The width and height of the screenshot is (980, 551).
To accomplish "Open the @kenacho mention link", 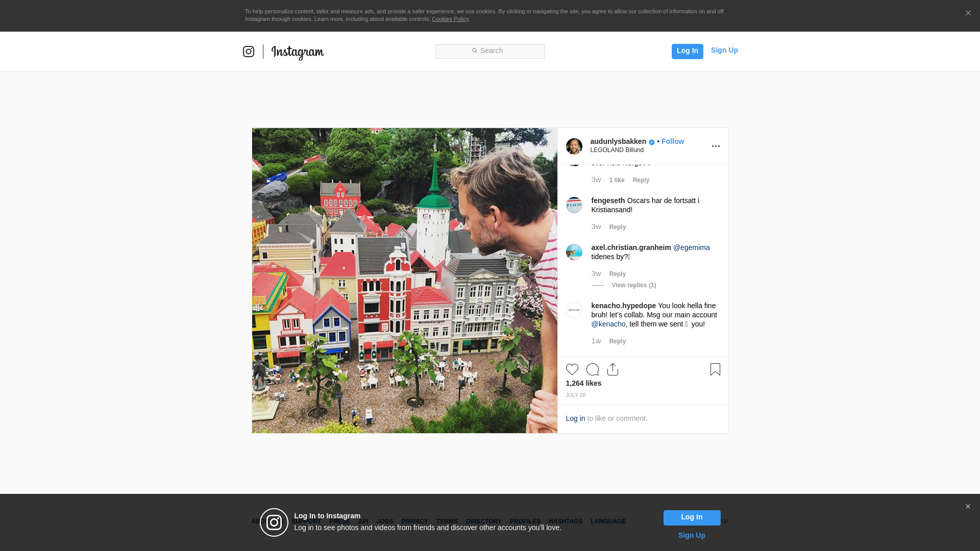I will coord(608,324).
